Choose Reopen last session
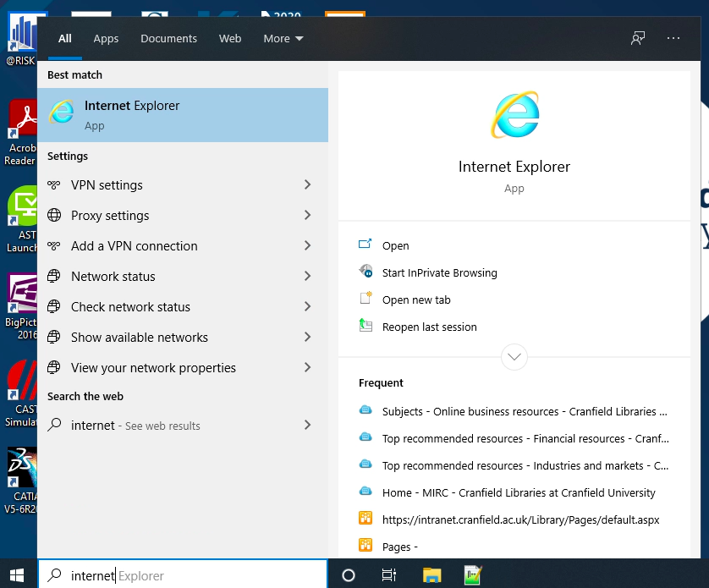This screenshot has height=588, width=709. [x=429, y=327]
